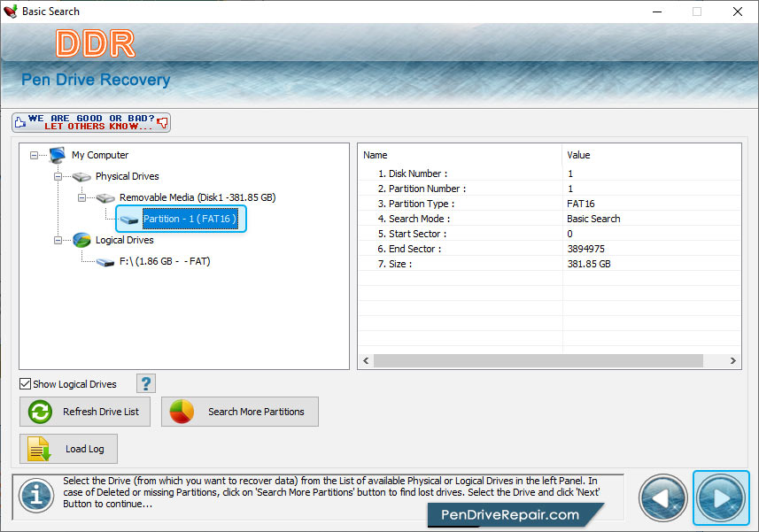
Task: Click the FAT16 value cell
Action: click(581, 204)
